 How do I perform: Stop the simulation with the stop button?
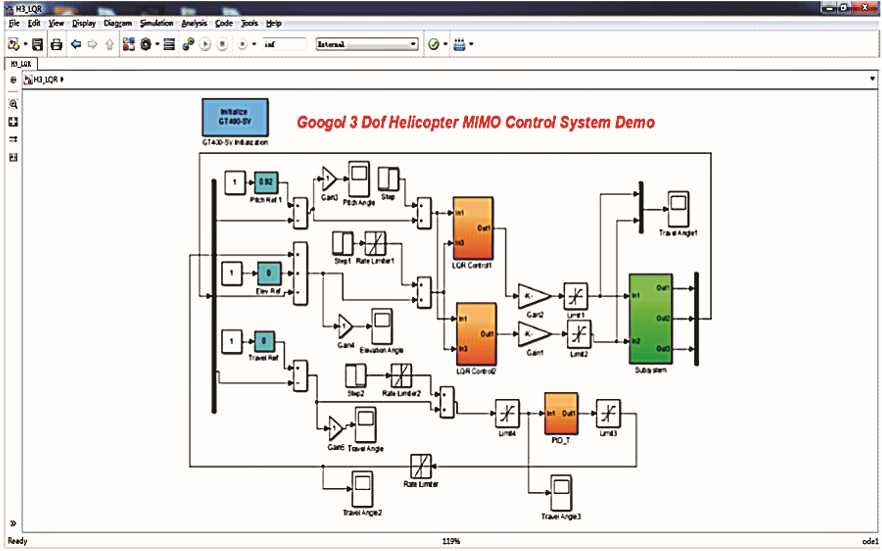[x=222, y=44]
